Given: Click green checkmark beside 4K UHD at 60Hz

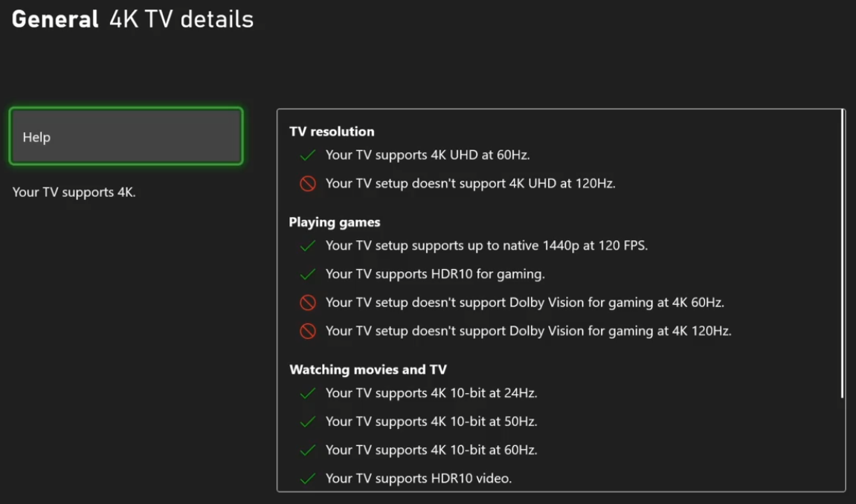Looking at the screenshot, I should [x=307, y=155].
